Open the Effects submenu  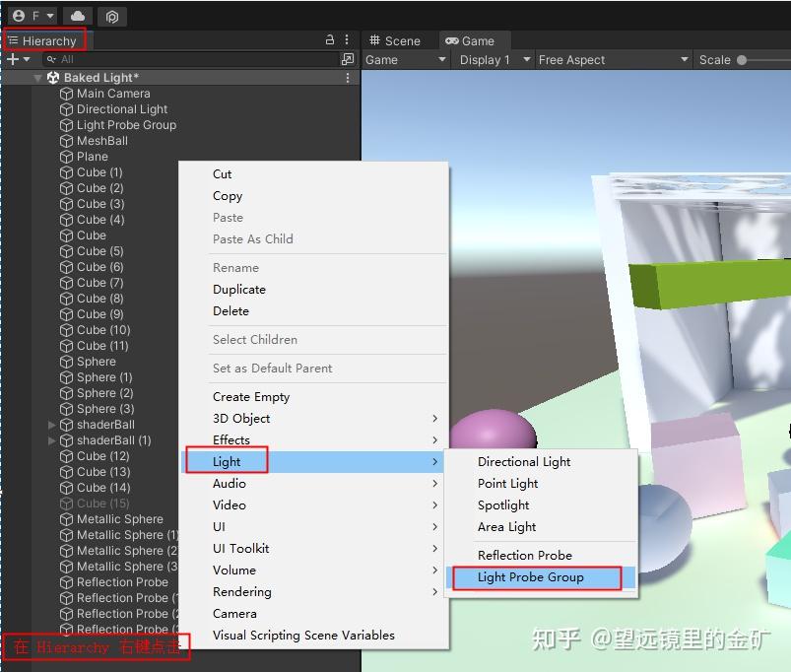[314, 440]
